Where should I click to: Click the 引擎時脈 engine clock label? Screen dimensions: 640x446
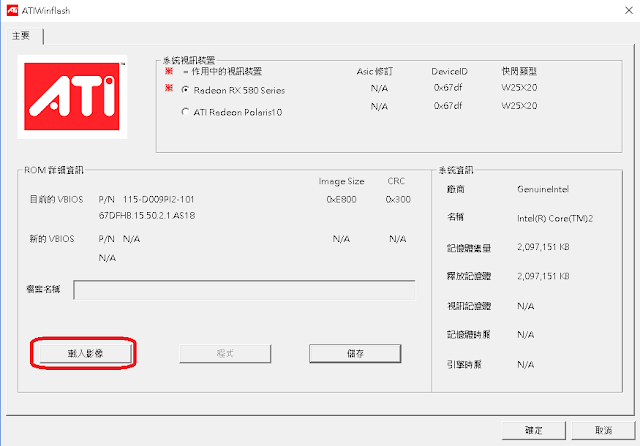pos(464,364)
